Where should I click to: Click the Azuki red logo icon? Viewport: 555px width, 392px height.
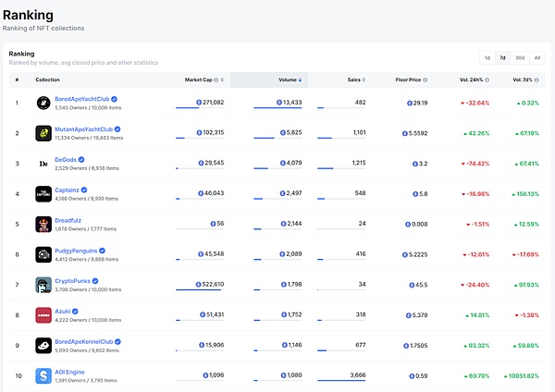click(43, 315)
